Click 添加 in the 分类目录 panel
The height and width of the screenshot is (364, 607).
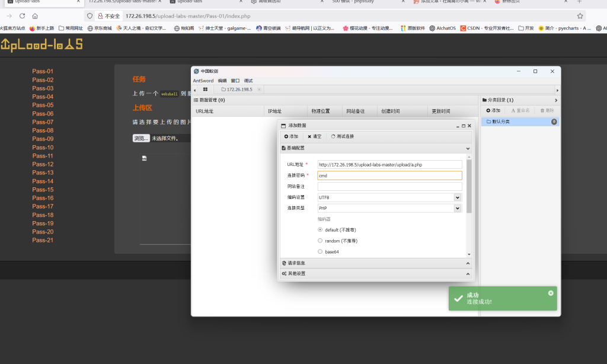[493, 110]
